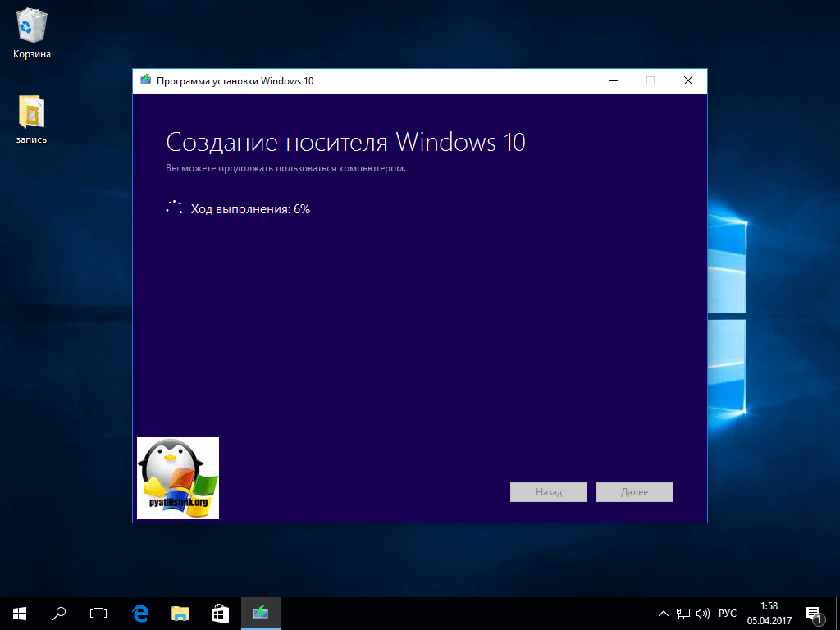Open network status tray icon
The height and width of the screenshot is (630, 840).
pyautogui.click(x=683, y=614)
